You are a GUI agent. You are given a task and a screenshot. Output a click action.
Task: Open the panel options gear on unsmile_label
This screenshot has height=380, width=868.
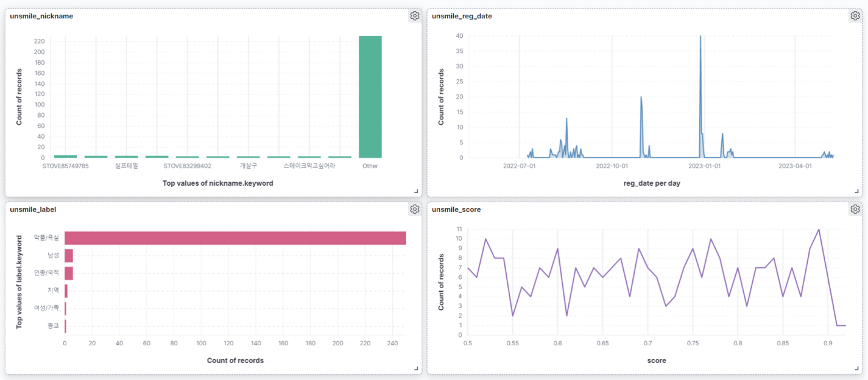click(x=415, y=209)
